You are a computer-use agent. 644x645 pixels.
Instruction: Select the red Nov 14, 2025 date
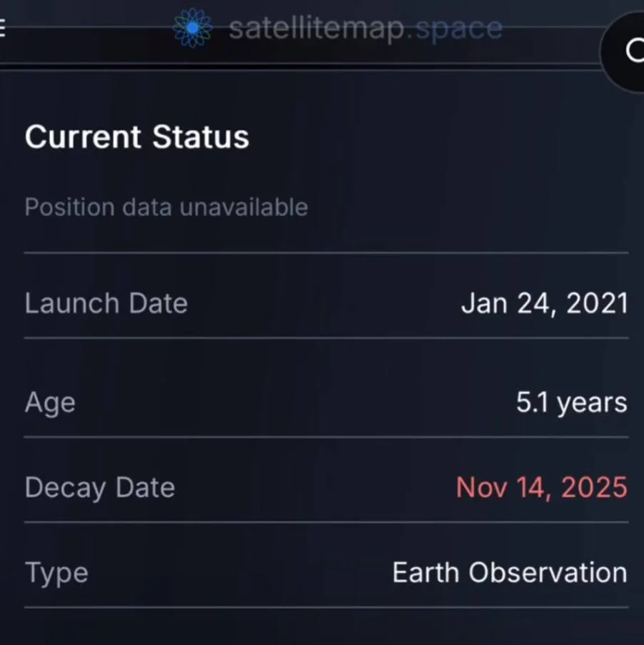[x=541, y=487]
